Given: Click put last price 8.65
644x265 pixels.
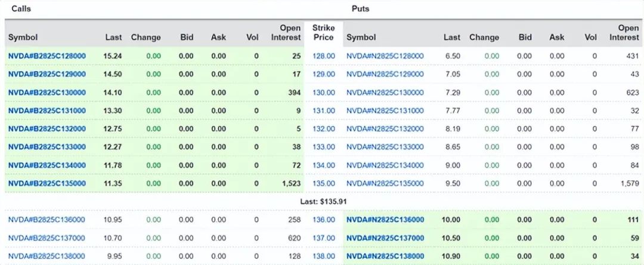Looking at the screenshot, I should point(453,147).
